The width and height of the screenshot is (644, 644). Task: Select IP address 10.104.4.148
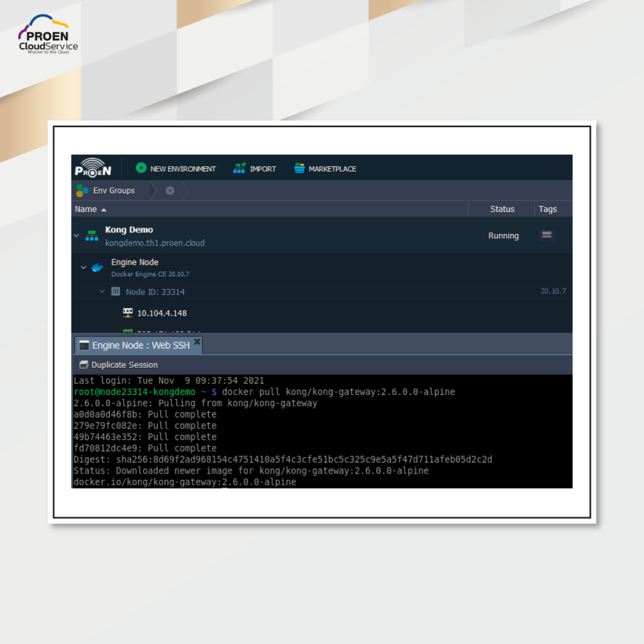coord(162,313)
